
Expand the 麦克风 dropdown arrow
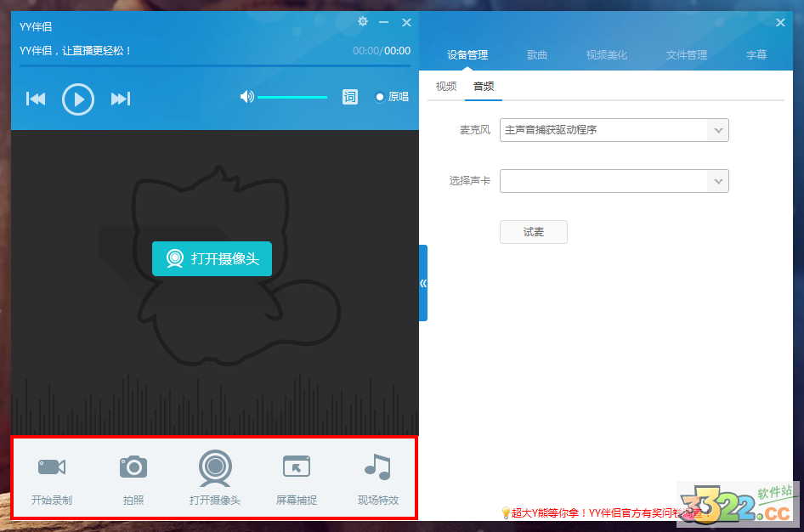pyautogui.click(x=718, y=130)
